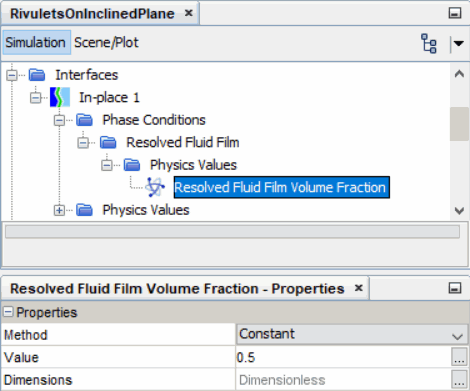Click the Resolved Fluid Film Volume Fraction atom icon

(155, 187)
